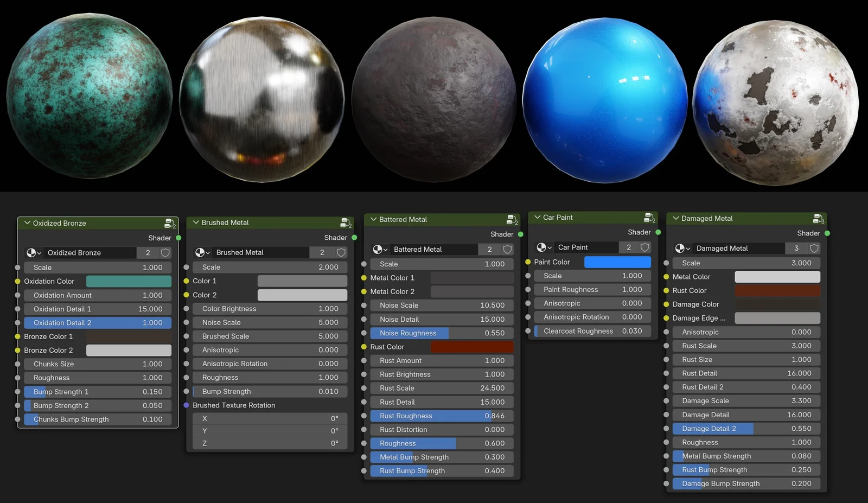Screen dimensions: 868x503
Task: Select the node group icon on Brushed Metal header
Action: (344, 222)
